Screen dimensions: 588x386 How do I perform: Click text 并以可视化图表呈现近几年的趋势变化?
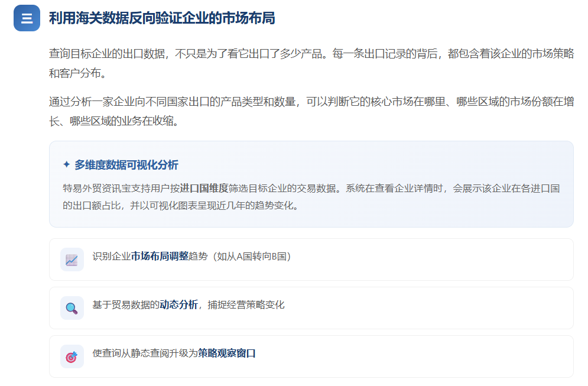212,206
